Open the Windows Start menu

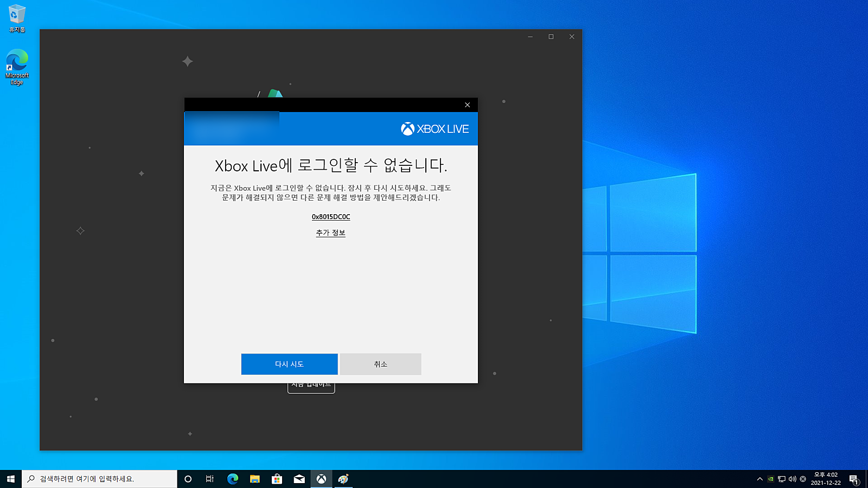coord(11,479)
